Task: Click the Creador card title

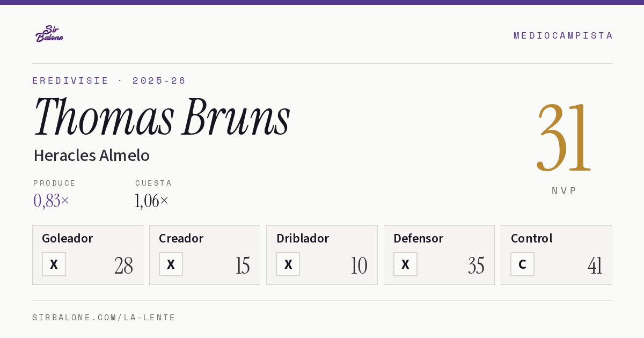Action: (x=181, y=238)
